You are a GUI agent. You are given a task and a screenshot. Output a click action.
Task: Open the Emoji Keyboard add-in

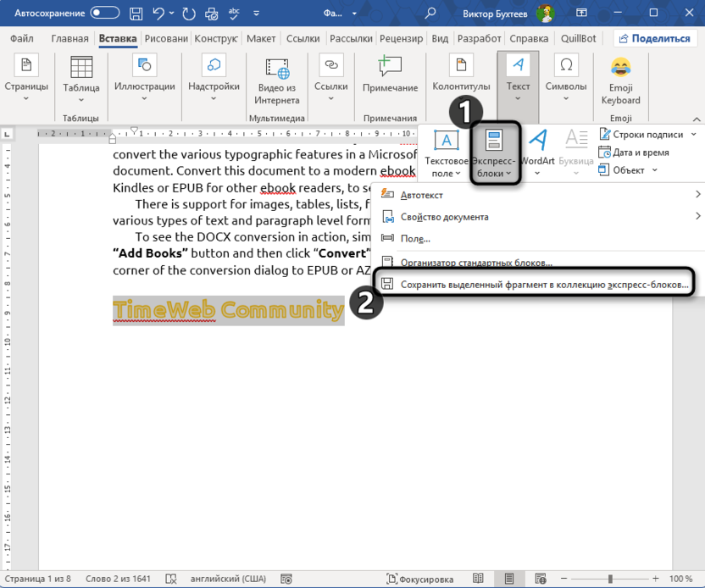coord(620,79)
